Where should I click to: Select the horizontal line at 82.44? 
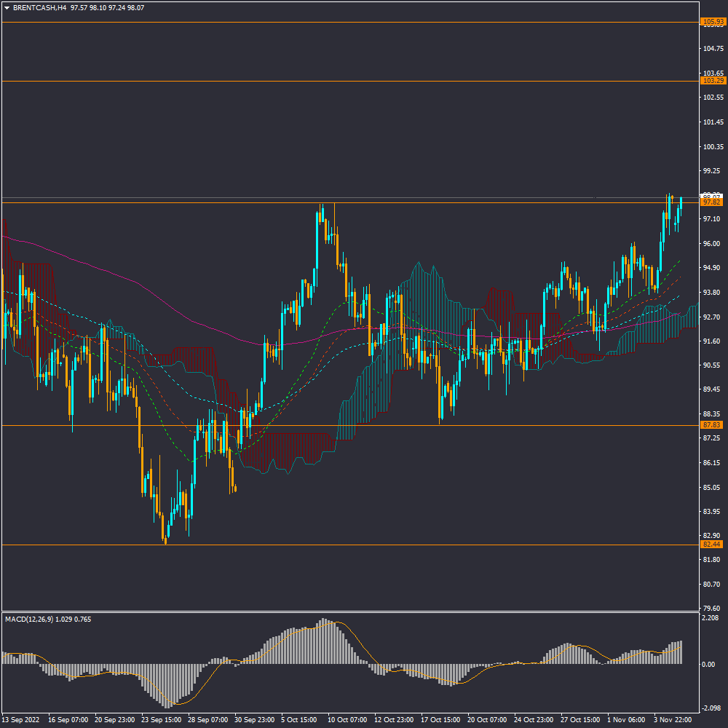(349, 545)
